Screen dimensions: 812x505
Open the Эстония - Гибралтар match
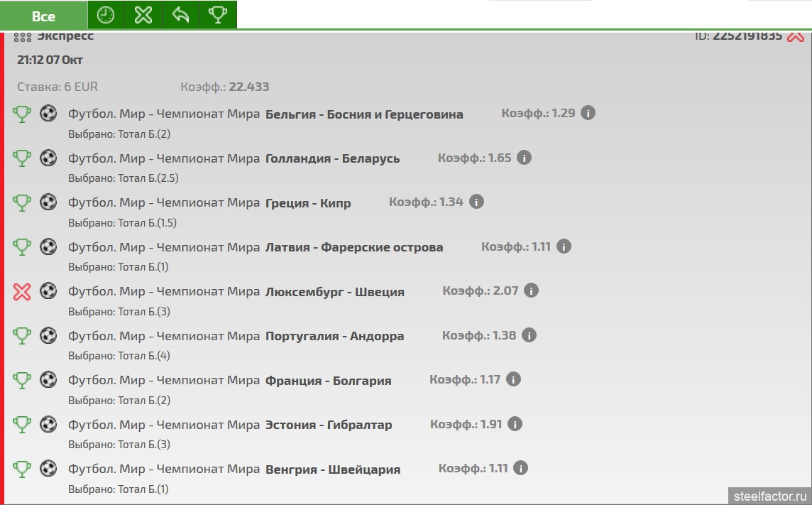click(328, 425)
